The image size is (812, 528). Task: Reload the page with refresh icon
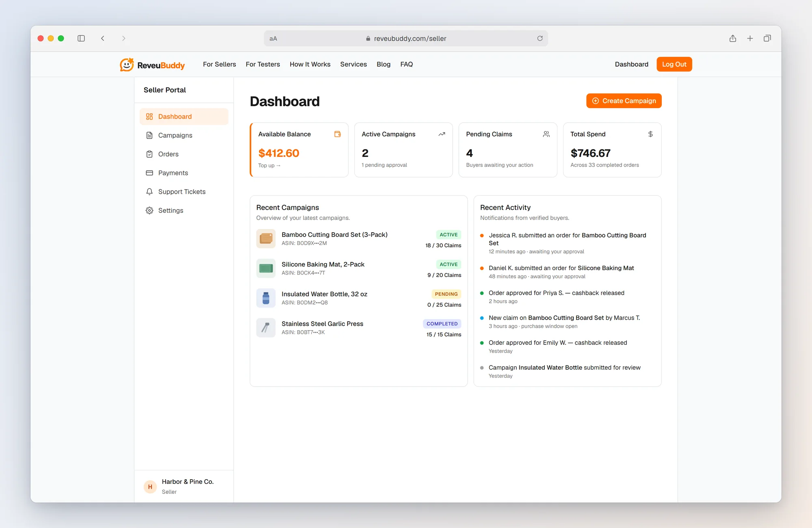(x=540, y=38)
